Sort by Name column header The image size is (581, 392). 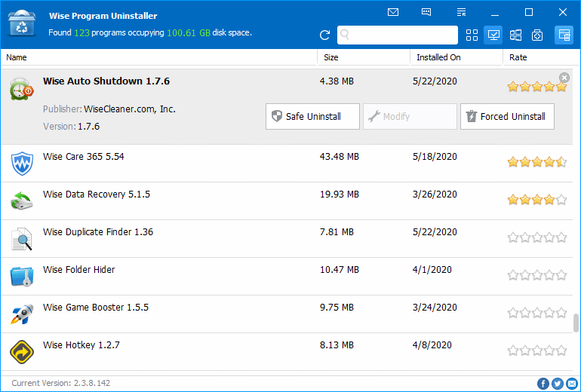(x=158, y=57)
